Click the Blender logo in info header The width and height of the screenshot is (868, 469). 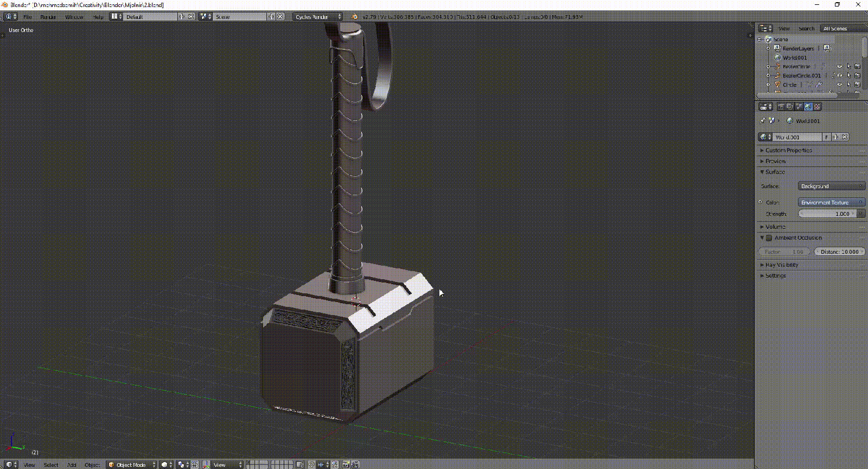pyautogui.click(x=354, y=17)
